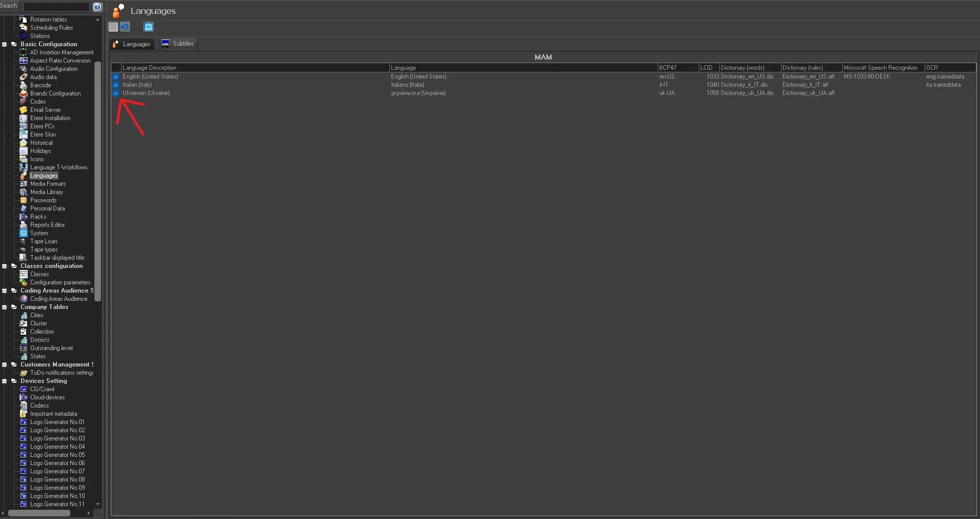The width and height of the screenshot is (980, 519).
Task: Click the Email Server envelope icon
Action: (x=24, y=110)
